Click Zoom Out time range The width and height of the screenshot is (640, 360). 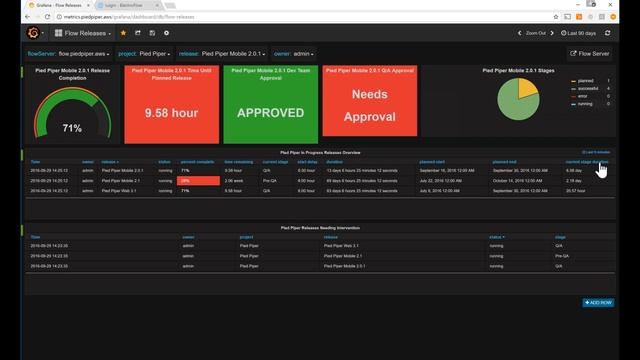pos(536,33)
